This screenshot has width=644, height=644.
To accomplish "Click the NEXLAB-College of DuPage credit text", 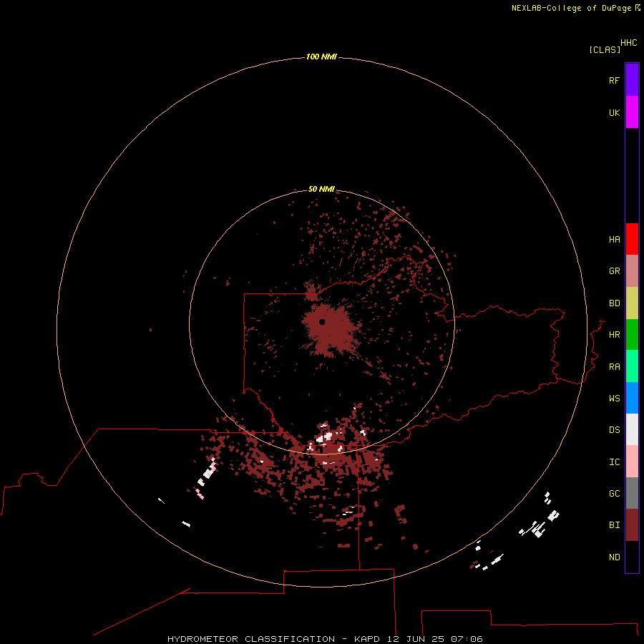I will coord(571,8).
